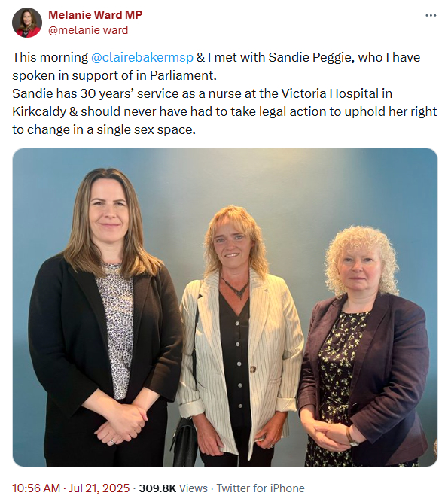The image size is (448, 502).
Task: Open the three-dot more options menu
Action: [x=431, y=15]
